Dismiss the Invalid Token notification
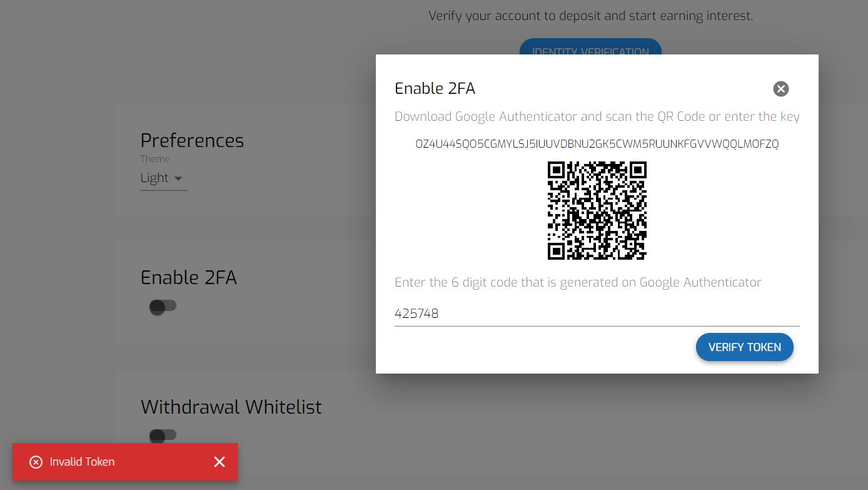Image resolution: width=868 pixels, height=490 pixels. click(x=220, y=462)
